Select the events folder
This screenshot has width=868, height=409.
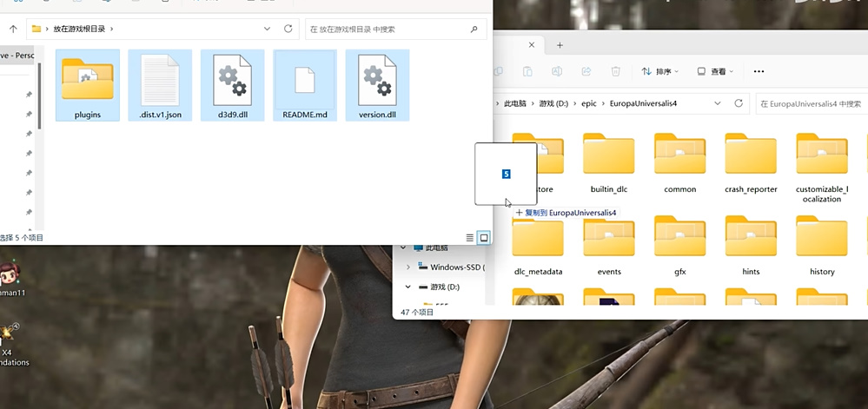pyautogui.click(x=609, y=247)
